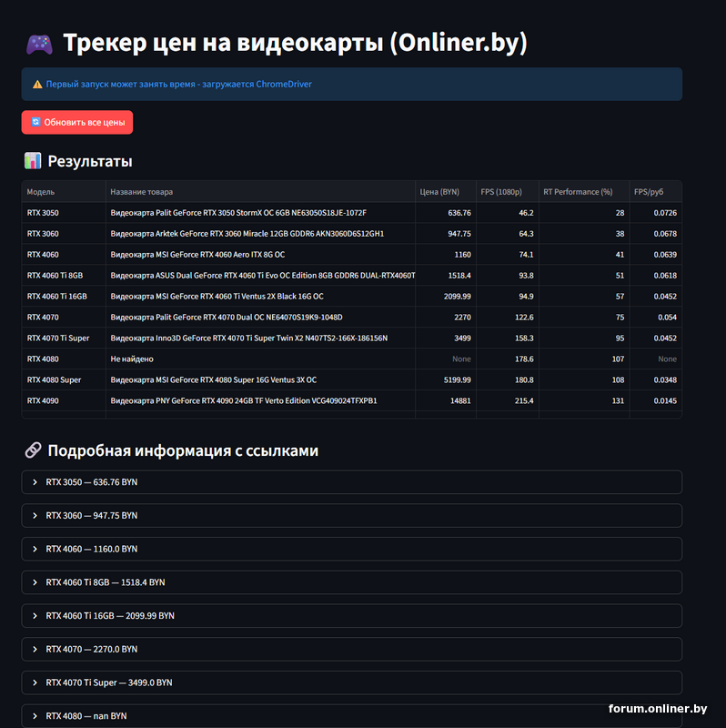Select the RTX 4080 model cell in the table
Viewport: 726px width, 728px height.
[x=64, y=359]
